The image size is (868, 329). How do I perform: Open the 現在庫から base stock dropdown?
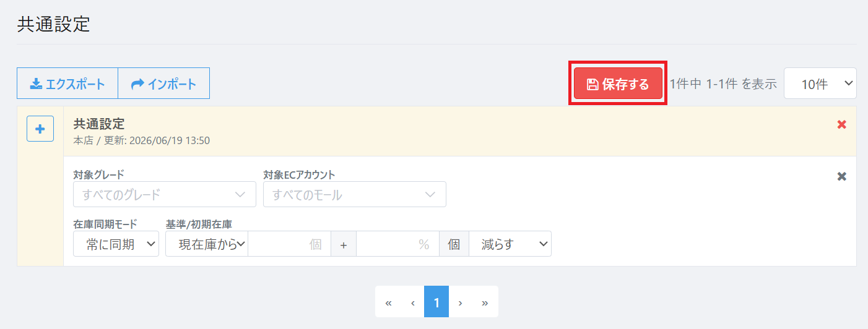pos(207,244)
